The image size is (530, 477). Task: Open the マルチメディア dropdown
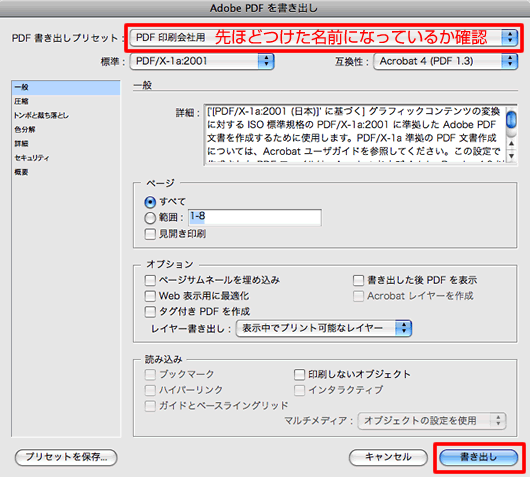pyautogui.click(x=432, y=421)
